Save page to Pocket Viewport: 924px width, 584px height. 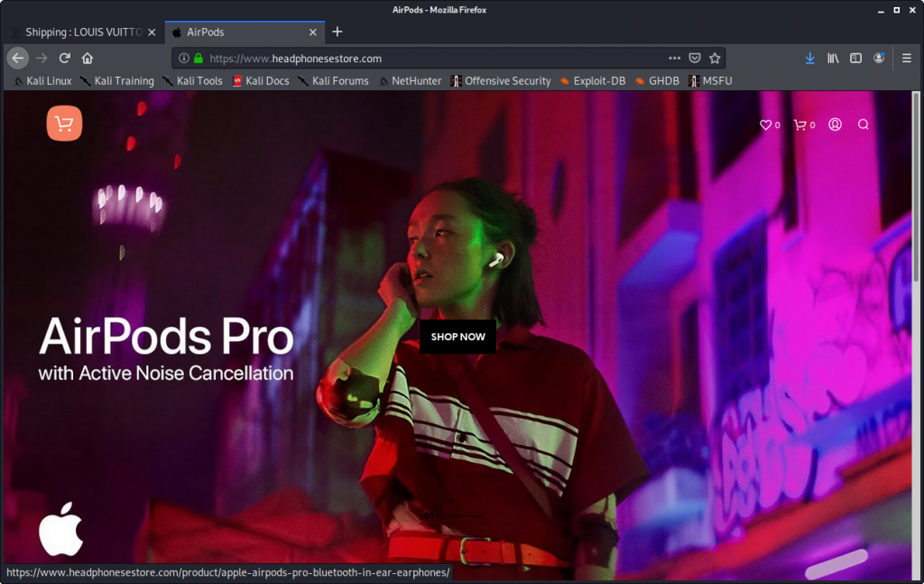[x=695, y=58]
